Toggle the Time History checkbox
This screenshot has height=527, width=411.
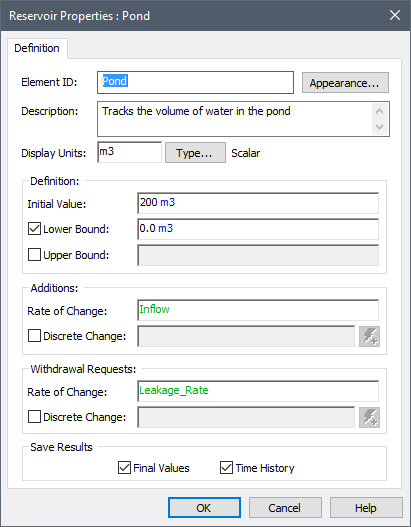(226, 468)
